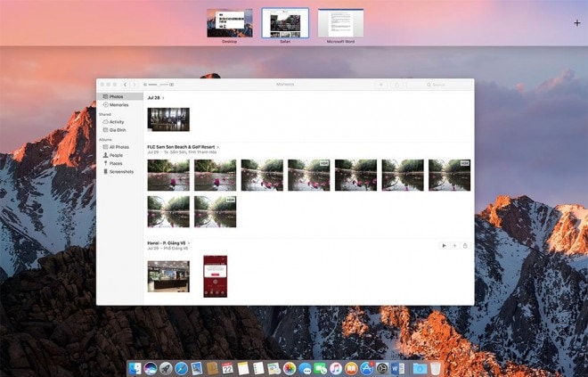Select Photos in the sidebar
The image size is (588, 377).
pos(119,97)
